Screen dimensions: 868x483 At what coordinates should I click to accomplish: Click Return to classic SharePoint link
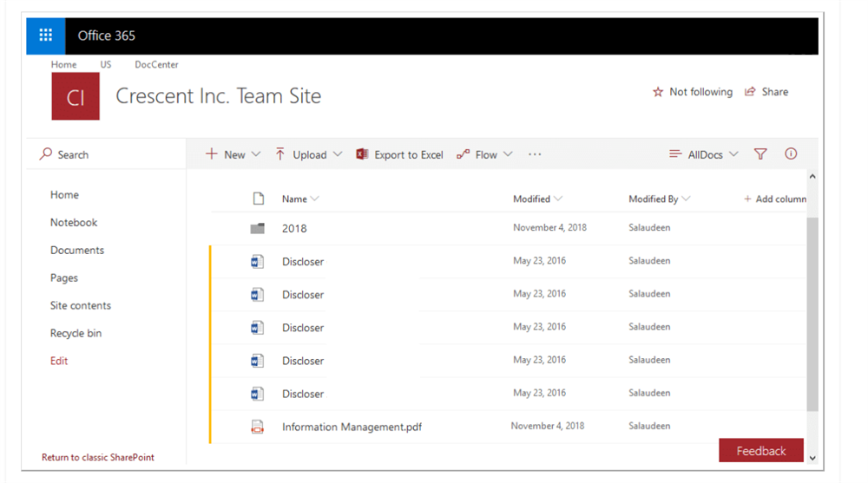98,457
